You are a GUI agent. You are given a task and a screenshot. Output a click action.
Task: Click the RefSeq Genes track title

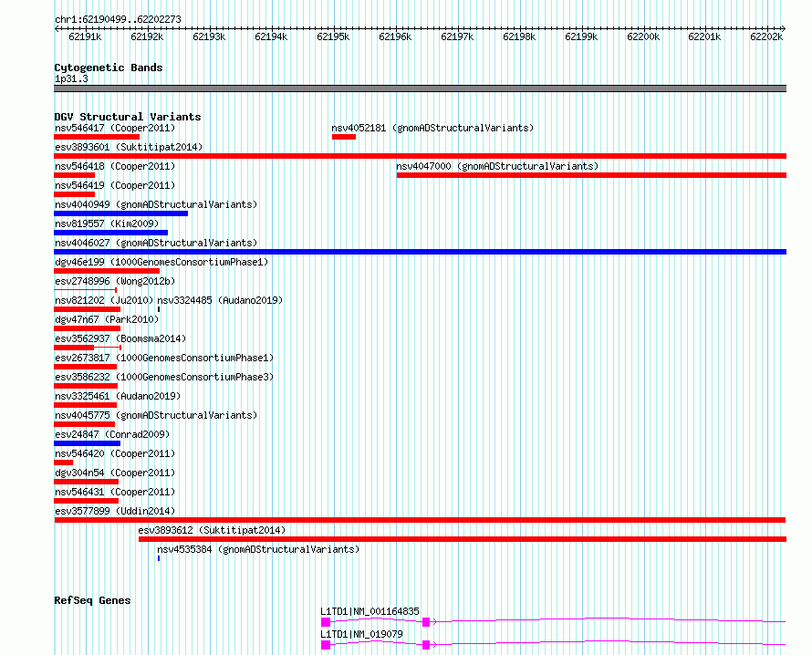point(92,600)
